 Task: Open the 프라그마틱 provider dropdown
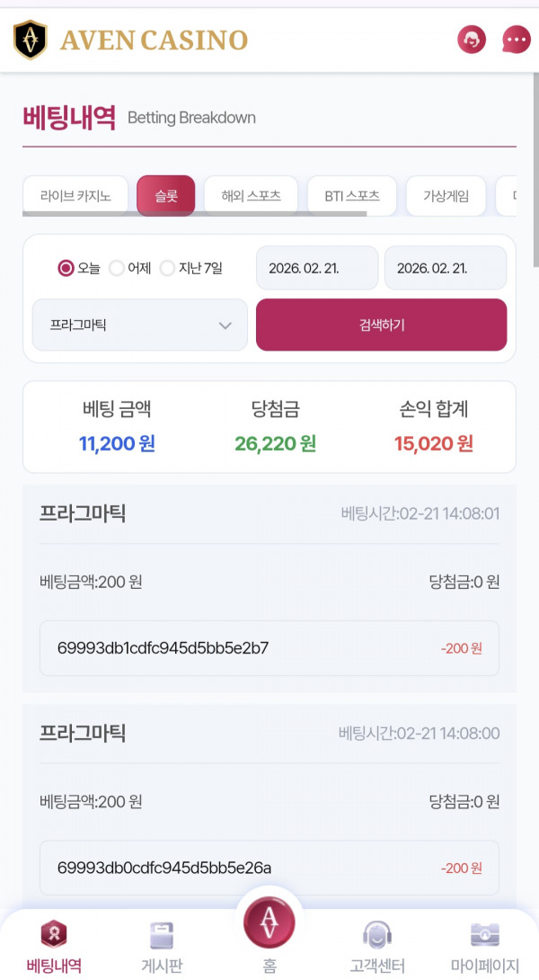[x=139, y=325]
